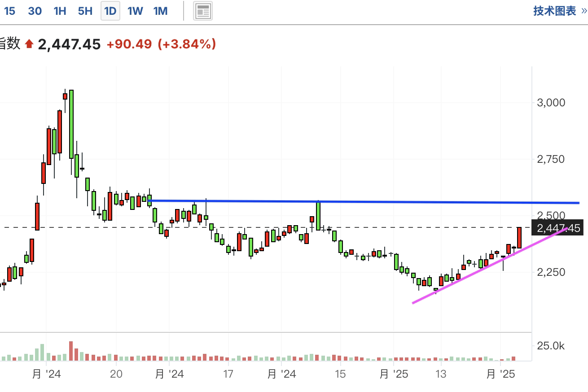Click the 2,250 price axis label

click(551, 272)
